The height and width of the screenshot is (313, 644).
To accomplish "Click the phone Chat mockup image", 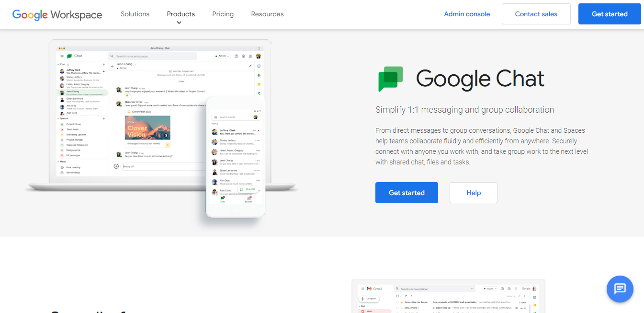I will [236, 158].
